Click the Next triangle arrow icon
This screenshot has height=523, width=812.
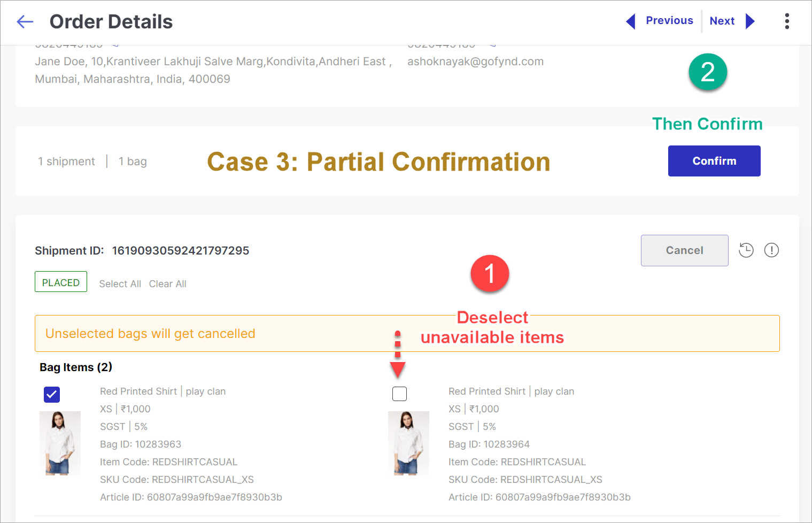point(750,21)
